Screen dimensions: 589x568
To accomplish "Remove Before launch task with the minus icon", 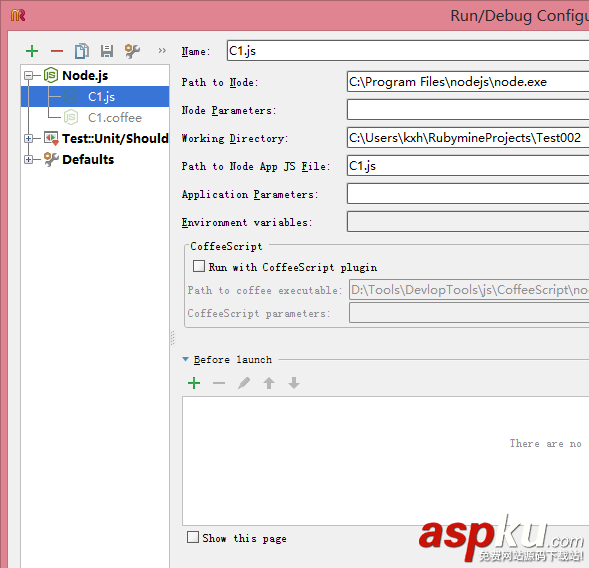I will pos(219,383).
